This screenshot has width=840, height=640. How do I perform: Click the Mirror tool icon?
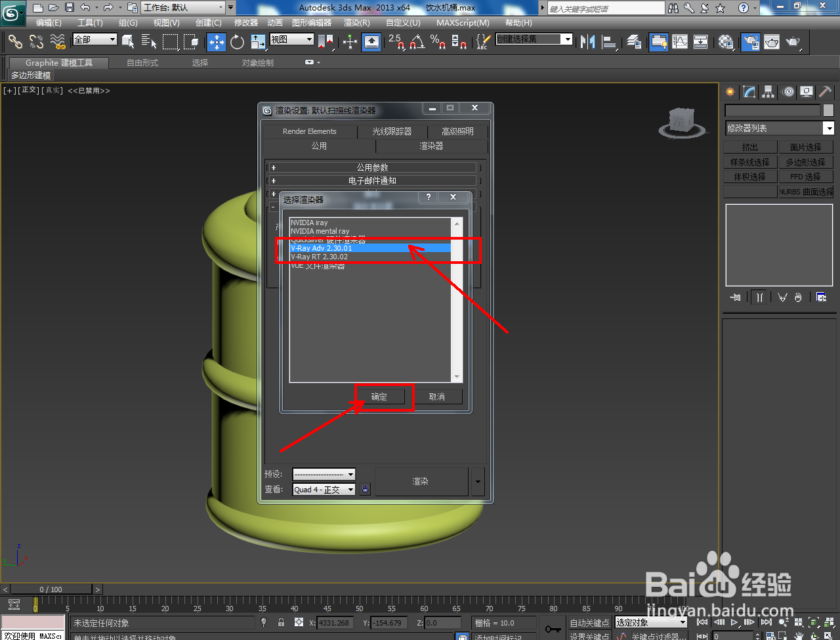click(588, 42)
